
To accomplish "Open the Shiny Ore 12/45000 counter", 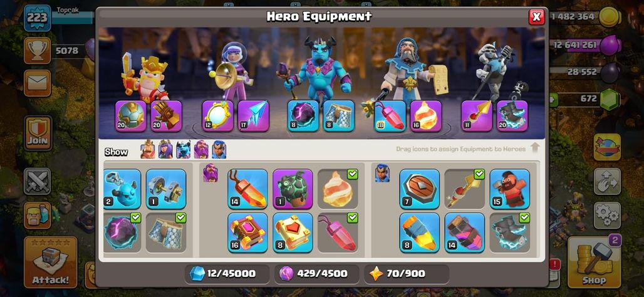I will [x=227, y=274].
